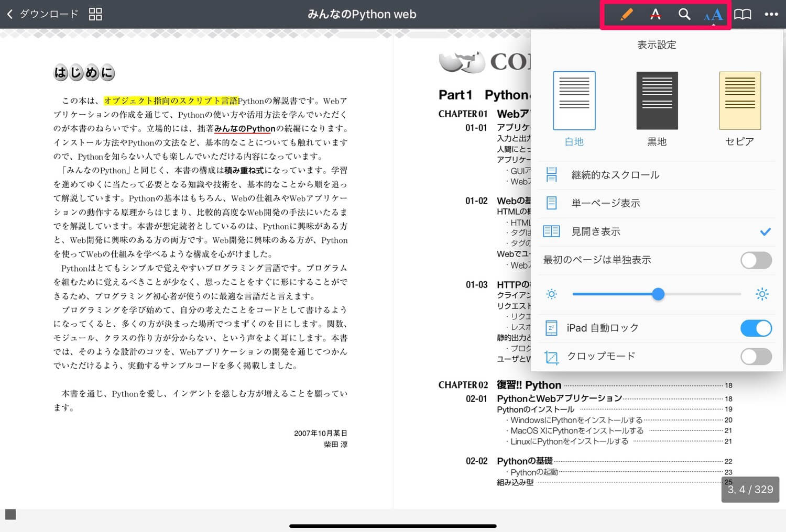Screen dimensions: 786x532
Task: Open the search magnifier in toolbar
Action: 684,14
